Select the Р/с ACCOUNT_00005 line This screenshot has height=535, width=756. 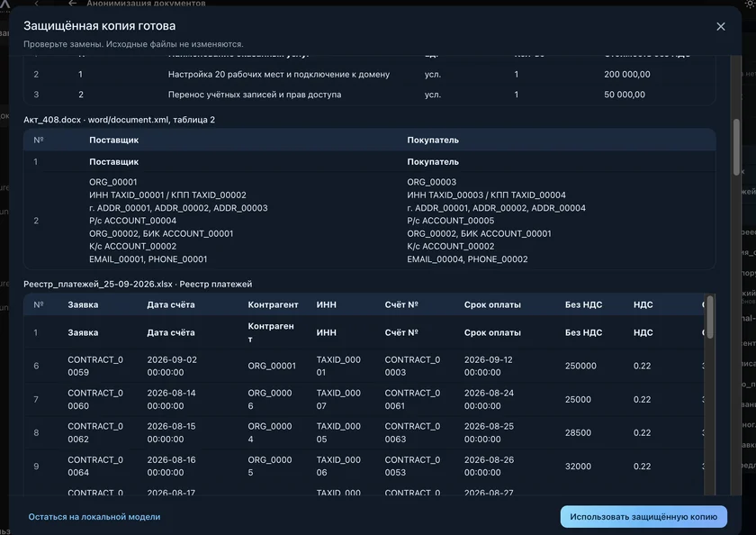pyautogui.click(x=450, y=221)
